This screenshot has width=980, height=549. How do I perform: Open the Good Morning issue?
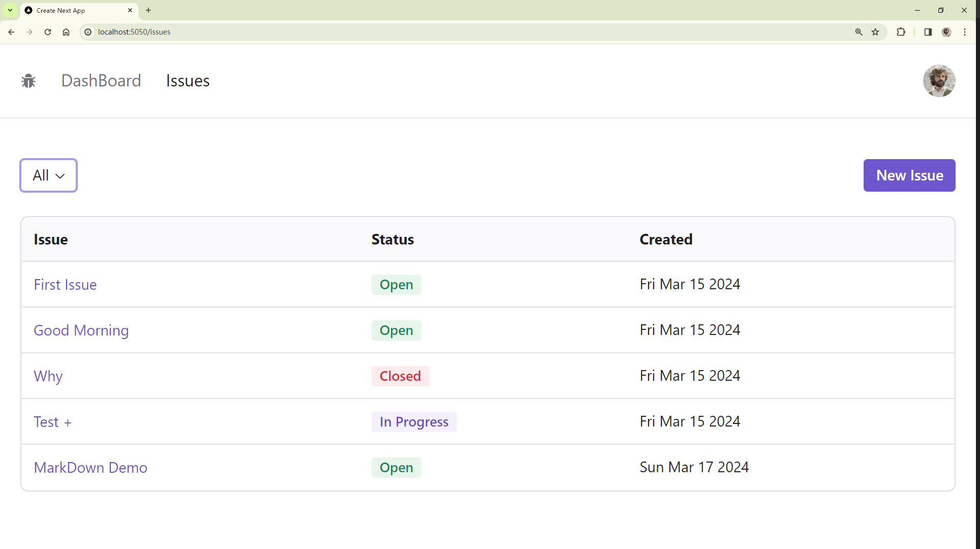[81, 330]
